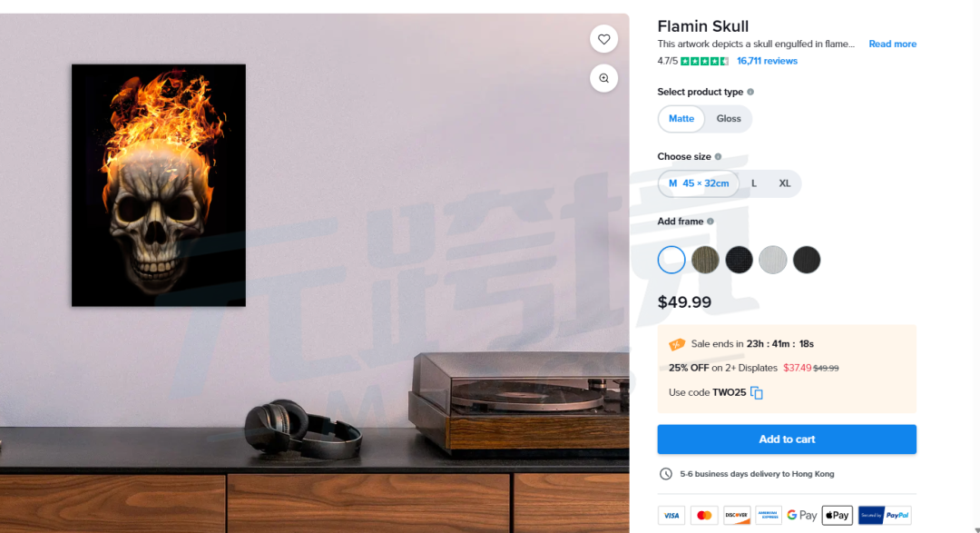This screenshot has width=980, height=533.
Task: Select the M 45 × 32cm size
Action: coord(699,184)
